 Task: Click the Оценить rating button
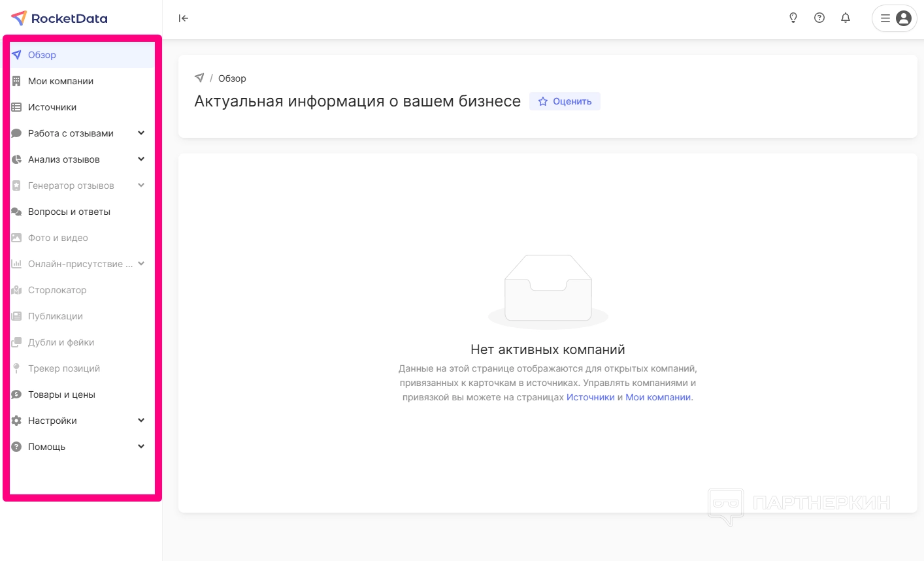[565, 101]
